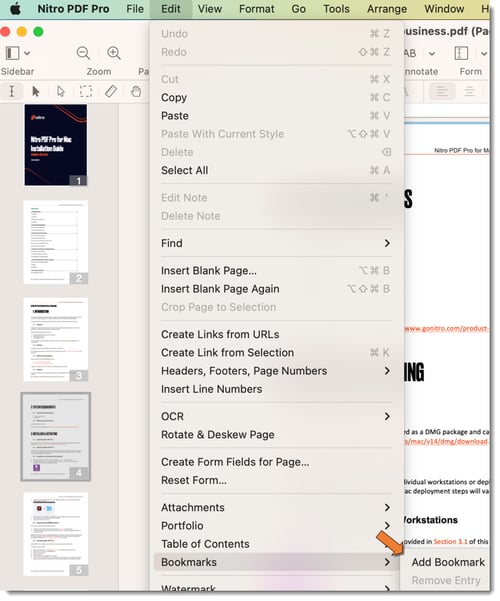Choose Create Link from Selection

(x=275, y=353)
